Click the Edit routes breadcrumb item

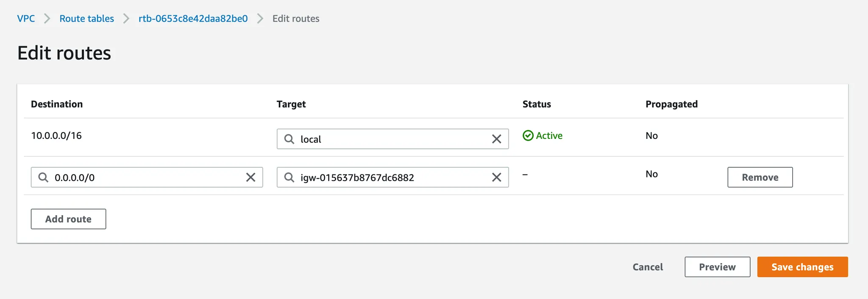[296, 19]
